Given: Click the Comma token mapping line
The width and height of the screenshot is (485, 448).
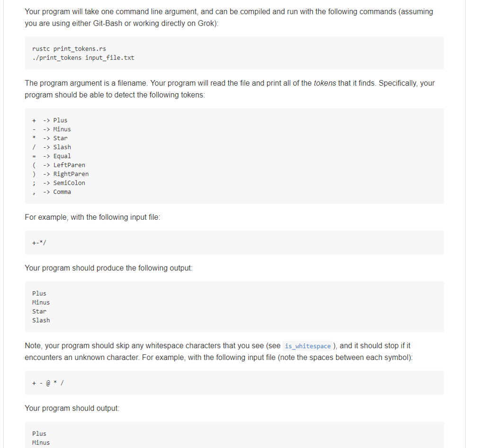Looking at the screenshot, I should pyautogui.click(x=51, y=192).
